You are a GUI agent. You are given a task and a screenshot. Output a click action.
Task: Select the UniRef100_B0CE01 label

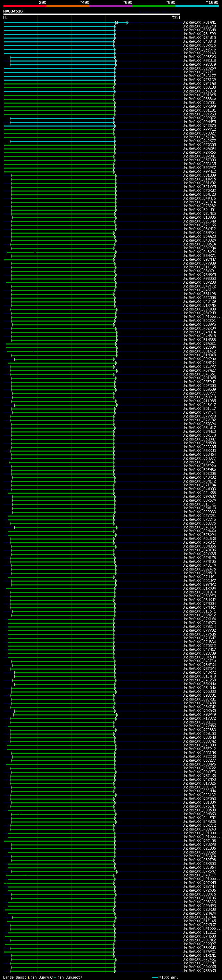(x=199, y=321)
